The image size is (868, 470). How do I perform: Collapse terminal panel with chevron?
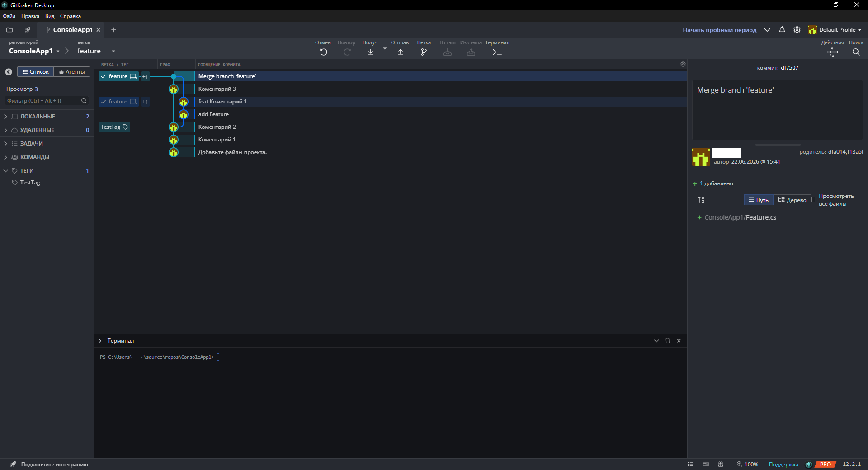(x=656, y=341)
